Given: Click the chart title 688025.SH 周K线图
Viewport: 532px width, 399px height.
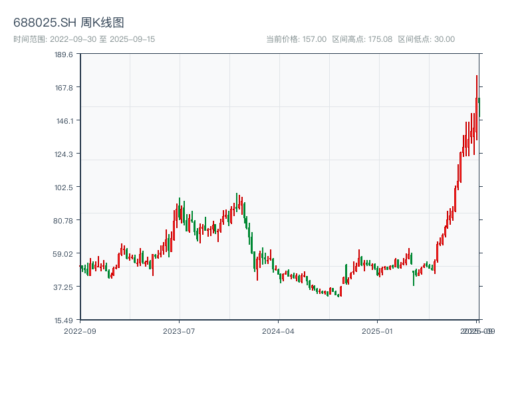Looking at the screenshot, I should click(68, 23).
